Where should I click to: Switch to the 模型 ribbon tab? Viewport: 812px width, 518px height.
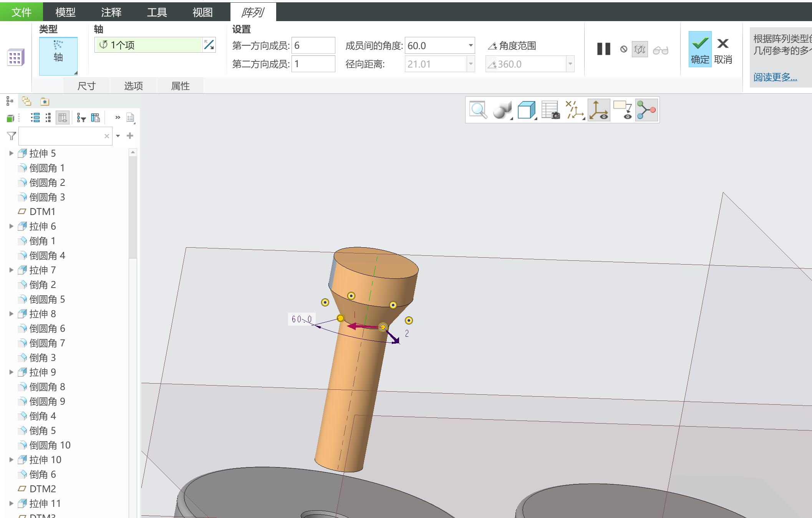click(x=65, y=12)
